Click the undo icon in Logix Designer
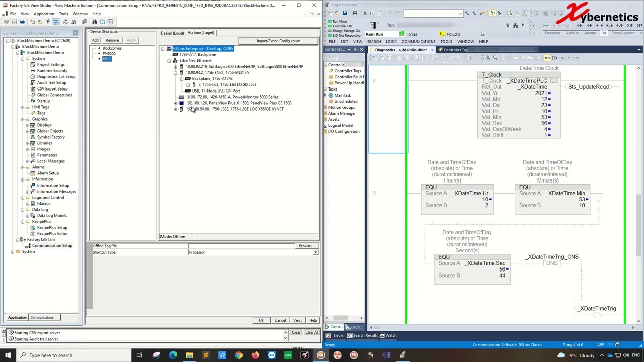This screenshot has height=362, width=644. pyautogui.click(x=389, y=13)
